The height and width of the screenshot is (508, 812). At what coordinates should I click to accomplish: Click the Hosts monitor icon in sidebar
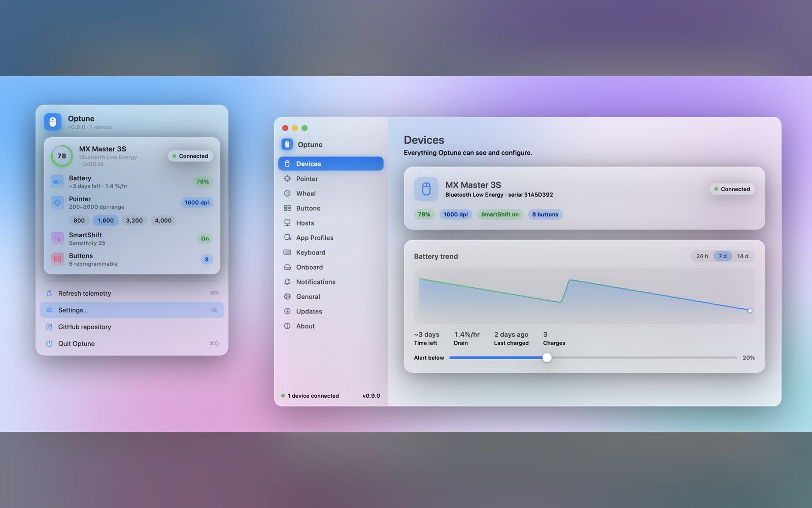pyautogui.click(x=287, y=223)
